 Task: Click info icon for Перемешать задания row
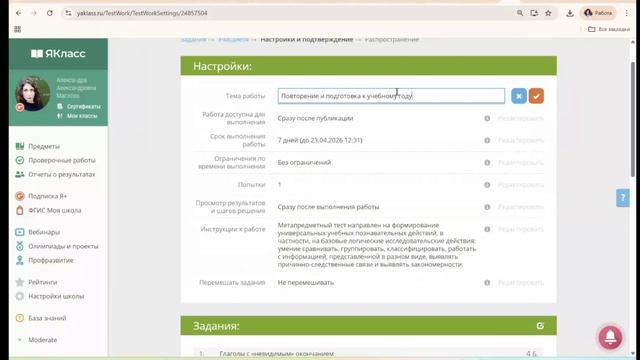coord(487,282)
